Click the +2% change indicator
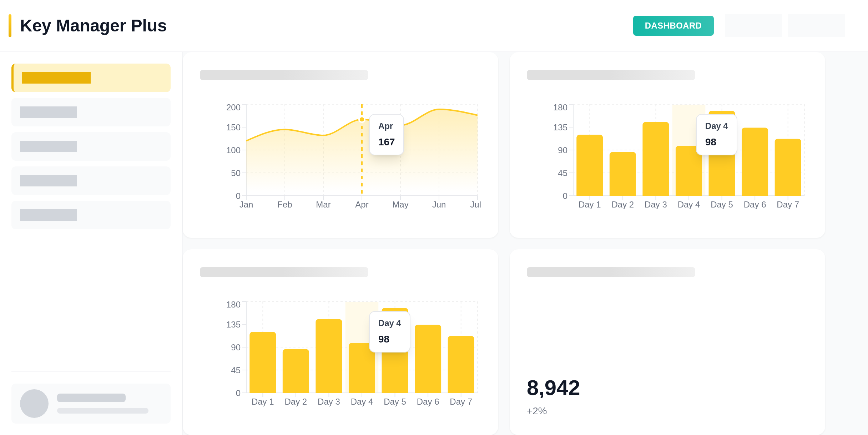This screenshot has width=868, height=435. pyautogui.click(x=537, y=411)
